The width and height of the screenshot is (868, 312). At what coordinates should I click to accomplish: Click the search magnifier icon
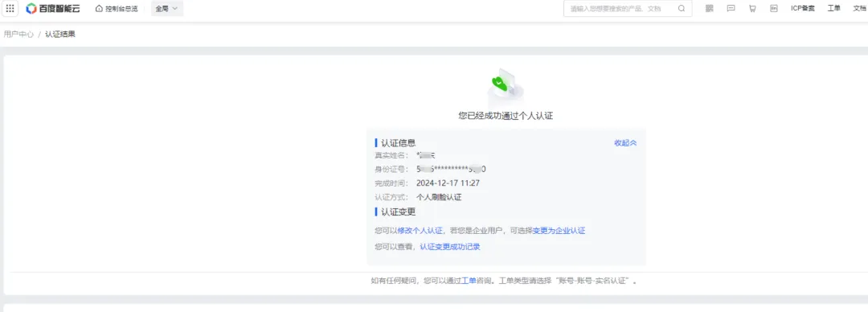coord(682,8)
